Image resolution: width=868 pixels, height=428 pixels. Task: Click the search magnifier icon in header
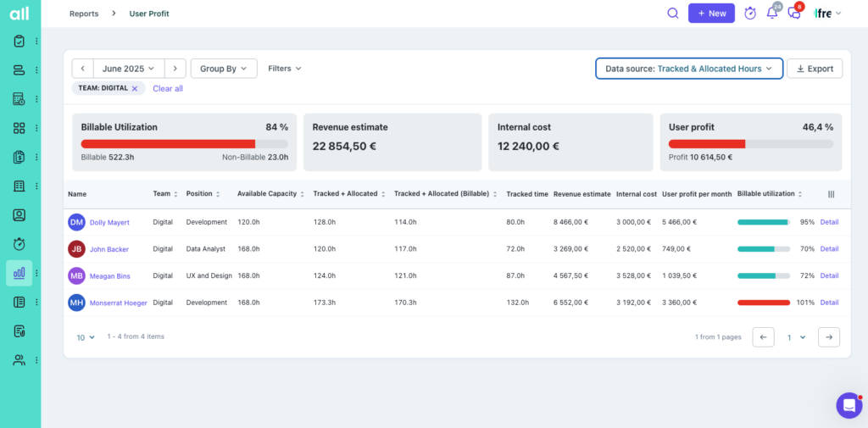(673, 14)
